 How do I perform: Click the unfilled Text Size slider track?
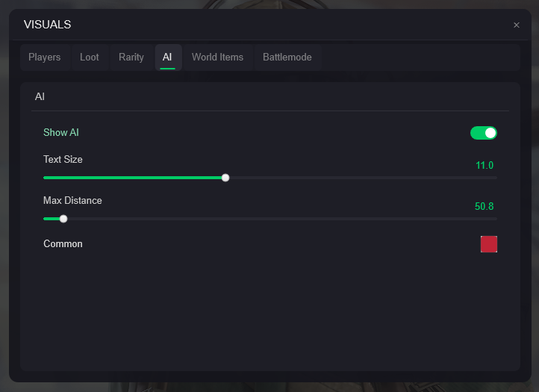click(x=361, y=178)
